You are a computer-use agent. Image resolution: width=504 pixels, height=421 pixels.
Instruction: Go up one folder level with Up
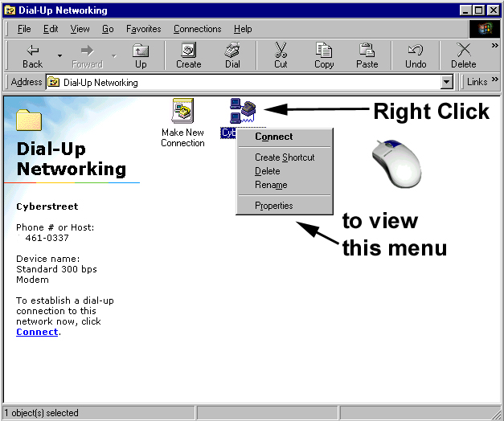(141, 55)
